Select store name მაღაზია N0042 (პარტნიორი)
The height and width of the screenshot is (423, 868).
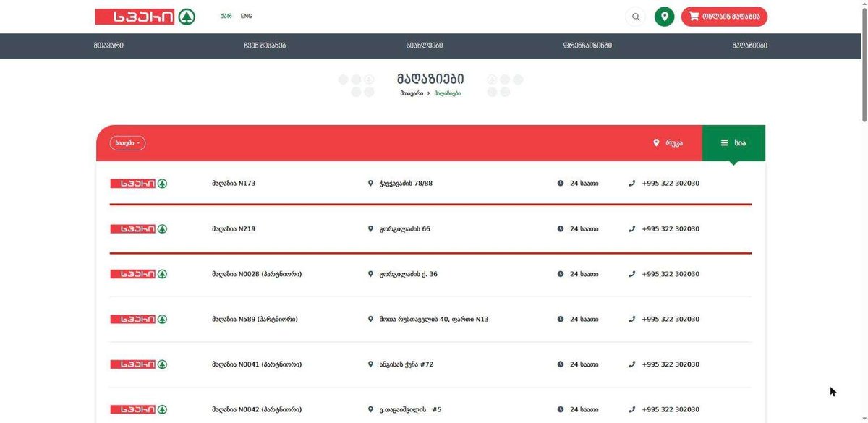click(257, 409)
